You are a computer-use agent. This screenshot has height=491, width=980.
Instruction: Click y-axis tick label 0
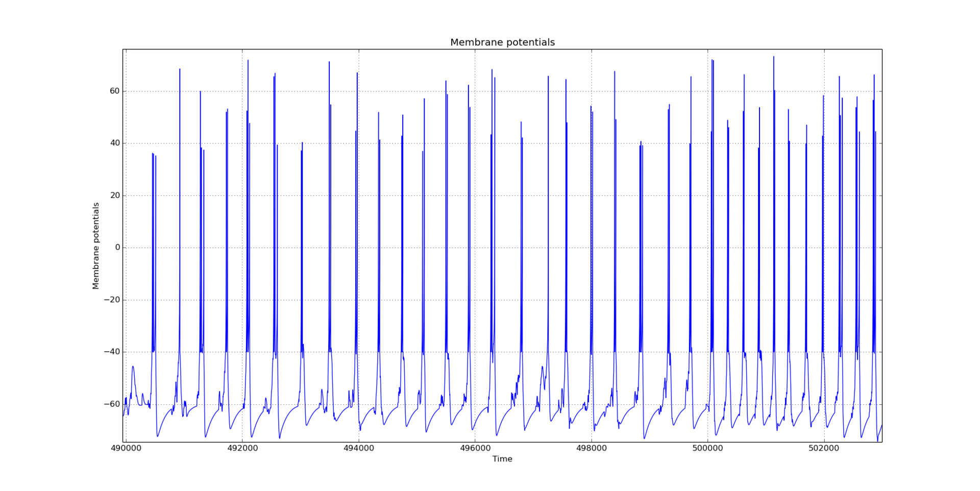pos(118,248)
